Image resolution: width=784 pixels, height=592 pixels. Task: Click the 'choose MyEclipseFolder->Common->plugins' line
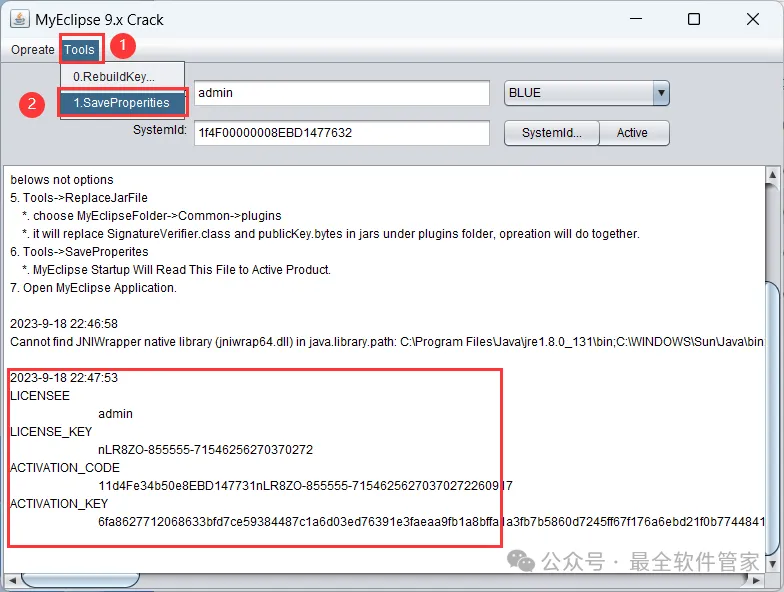tap(152, 216)
